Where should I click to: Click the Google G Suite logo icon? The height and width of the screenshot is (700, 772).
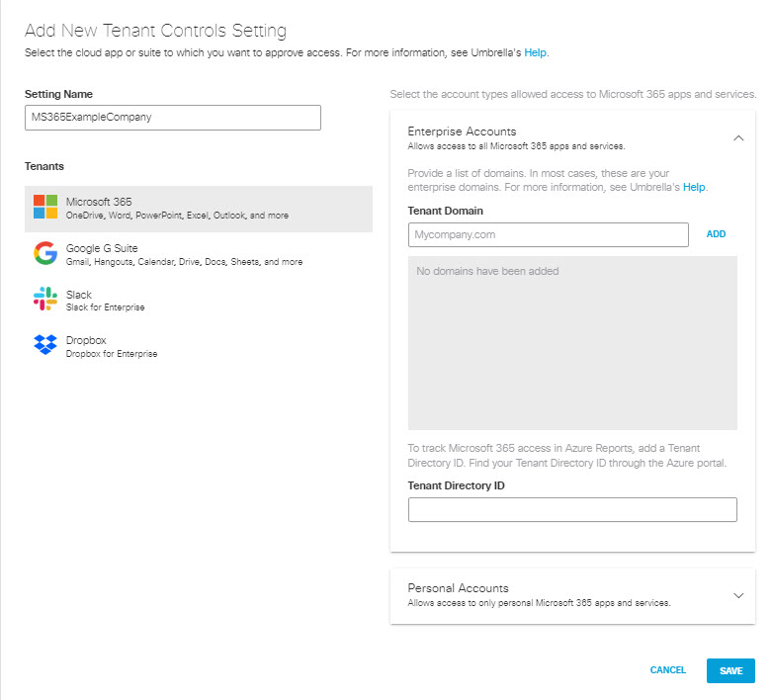tap(45, 253)
